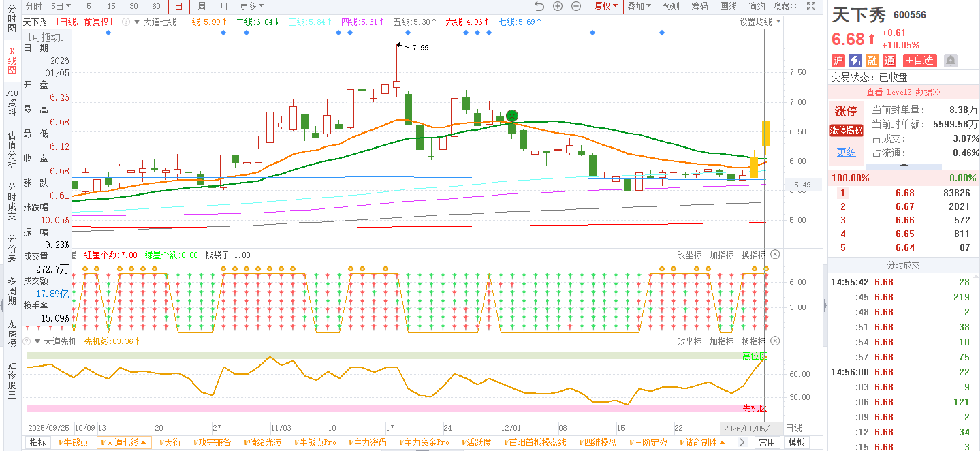Expand the 叠加 overlay dropdown
The image size is (980, 451).
click(x=639, y=7)
